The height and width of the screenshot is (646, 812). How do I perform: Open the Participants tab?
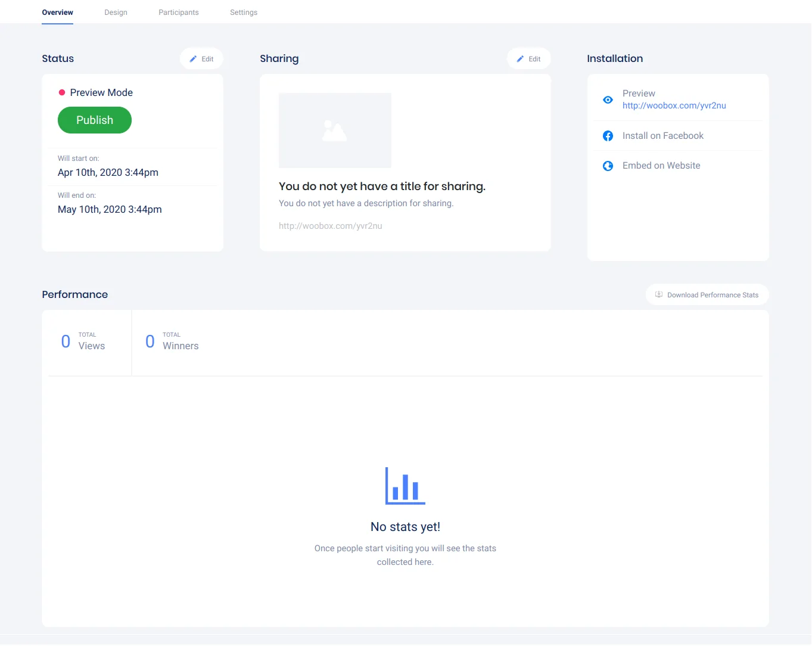(x=179, y=13)
